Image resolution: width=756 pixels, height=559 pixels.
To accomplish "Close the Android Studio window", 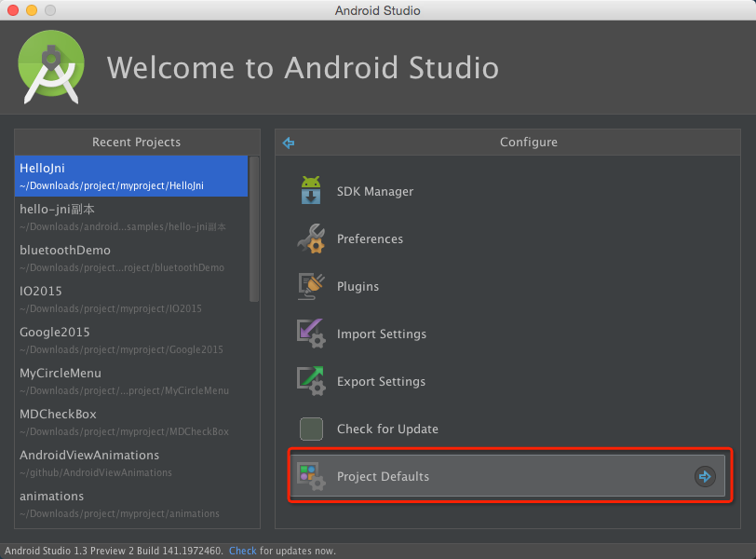I will click(13, 10).
